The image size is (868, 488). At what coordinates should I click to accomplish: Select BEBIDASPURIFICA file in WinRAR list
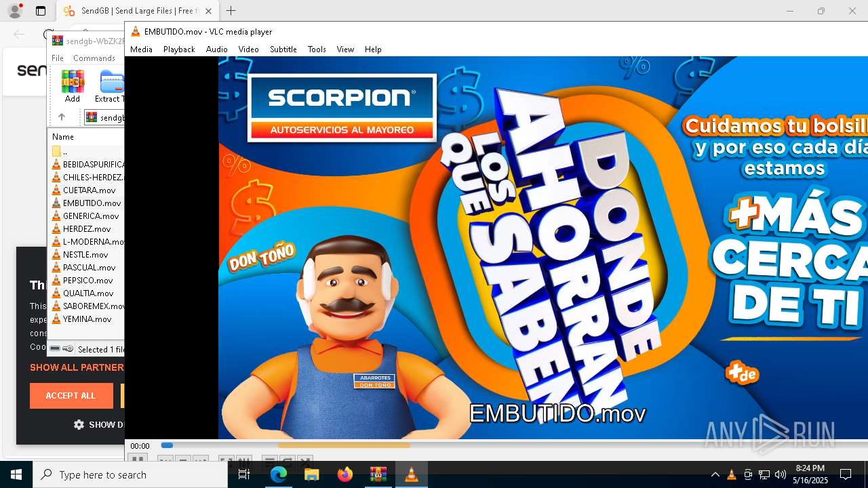point(88,164)
